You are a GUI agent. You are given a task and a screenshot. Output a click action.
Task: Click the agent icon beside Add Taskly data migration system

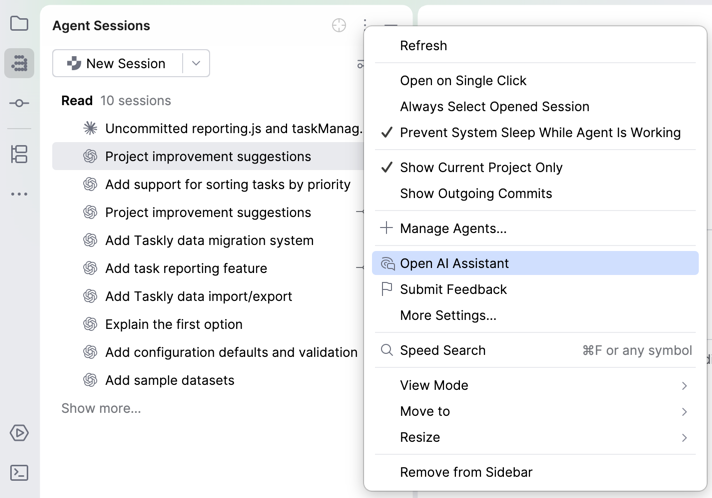(90, 240)
